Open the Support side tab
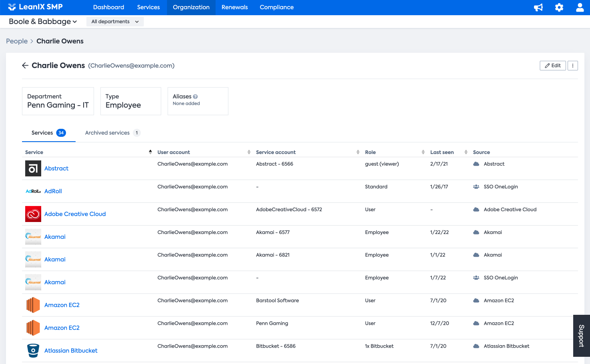 point(582,336)
